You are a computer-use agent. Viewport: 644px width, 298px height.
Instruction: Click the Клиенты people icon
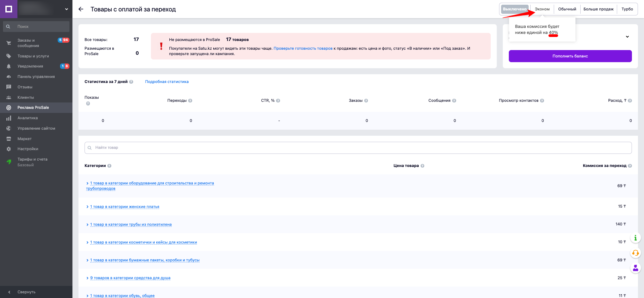pos(9,97)
